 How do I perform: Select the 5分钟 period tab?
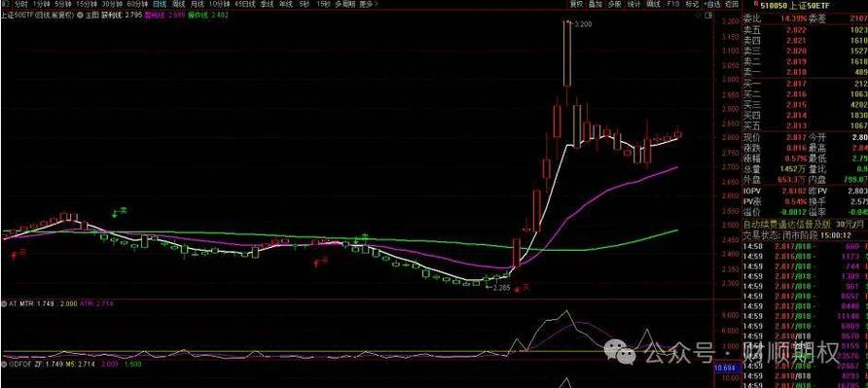point(62,4)
